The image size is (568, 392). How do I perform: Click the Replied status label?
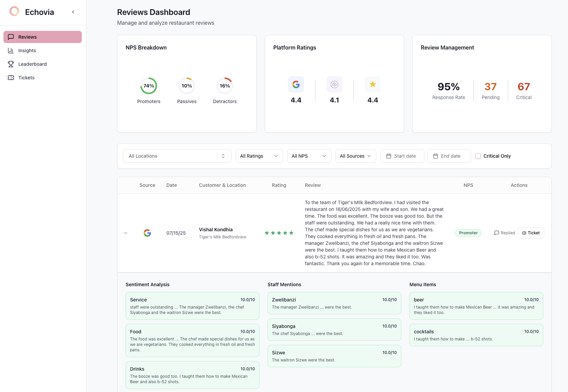tap(508, 233)
